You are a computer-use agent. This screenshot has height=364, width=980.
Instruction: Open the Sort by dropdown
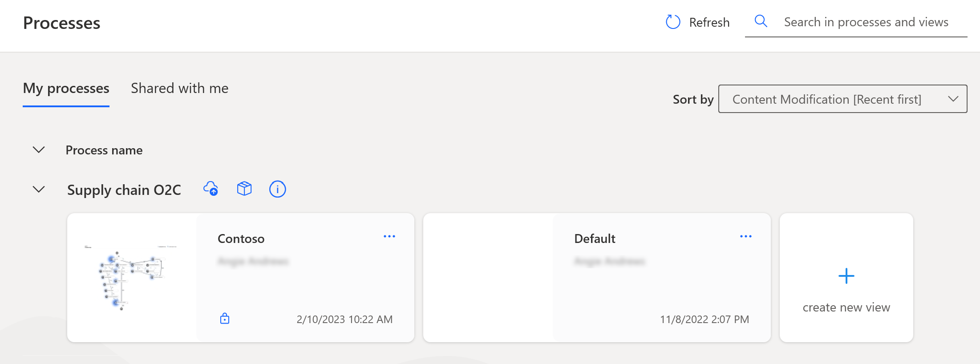pos(842,99)
